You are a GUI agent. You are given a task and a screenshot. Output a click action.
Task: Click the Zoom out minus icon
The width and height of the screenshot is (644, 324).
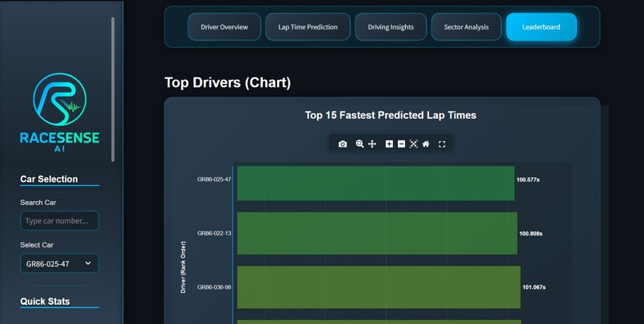click(x=401, y=144)
